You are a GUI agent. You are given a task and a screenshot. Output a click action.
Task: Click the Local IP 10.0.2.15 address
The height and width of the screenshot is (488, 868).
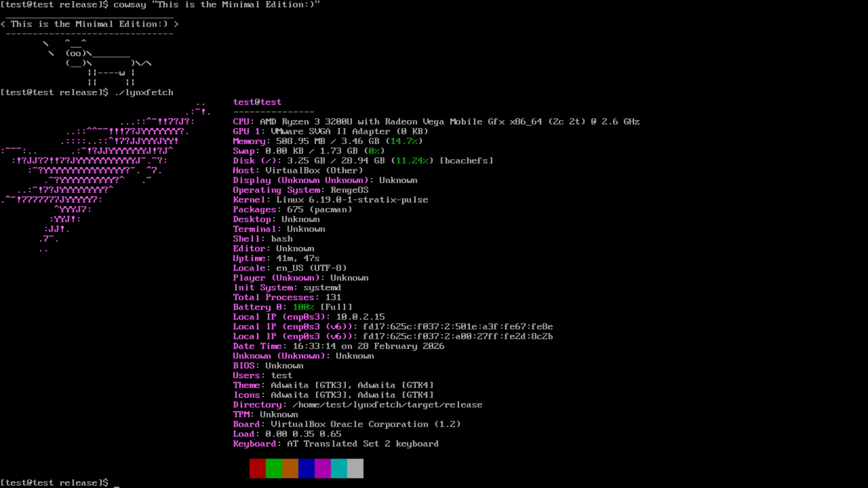point(360,317)
